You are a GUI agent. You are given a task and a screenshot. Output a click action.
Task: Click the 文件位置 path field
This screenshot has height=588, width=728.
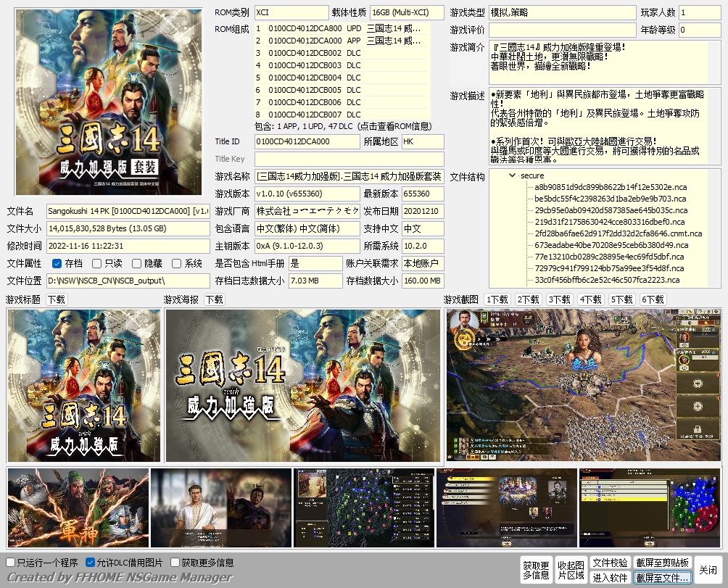(x=128, y=281)
